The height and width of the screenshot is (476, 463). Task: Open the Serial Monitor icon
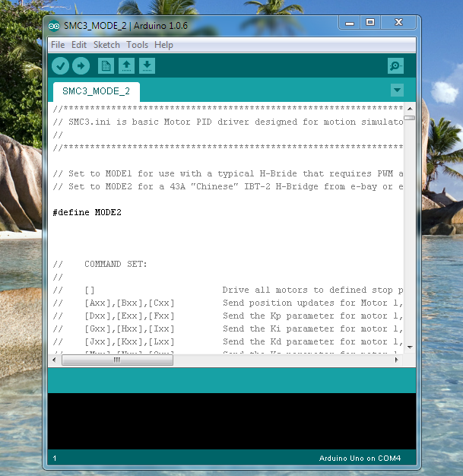coord(395,66)
